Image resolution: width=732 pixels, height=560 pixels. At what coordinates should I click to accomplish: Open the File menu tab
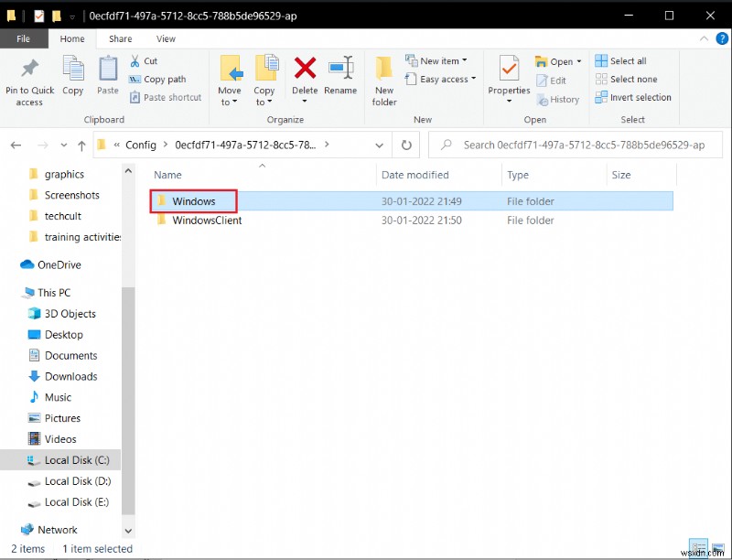pyautogui.click(x=24, y=38)
